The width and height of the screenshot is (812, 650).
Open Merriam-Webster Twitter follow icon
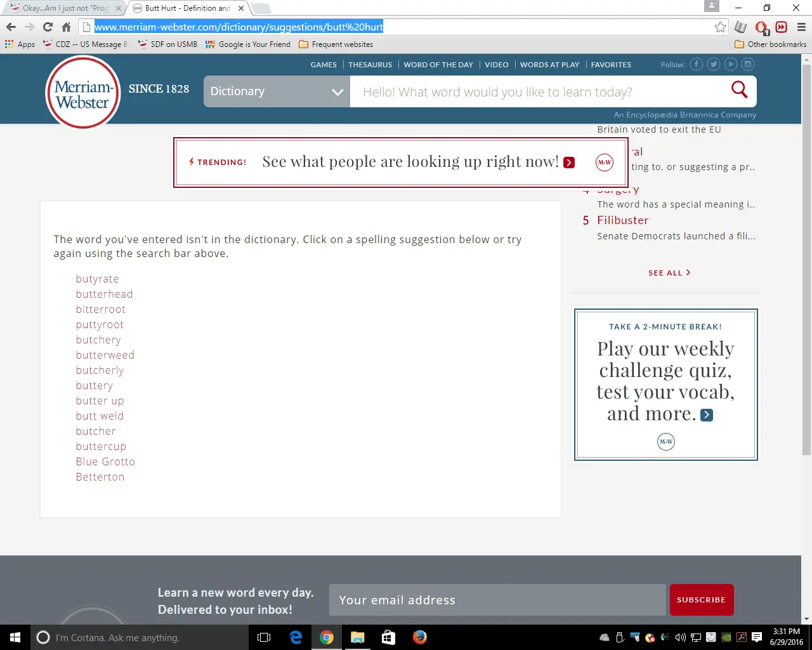pos(714,64)
